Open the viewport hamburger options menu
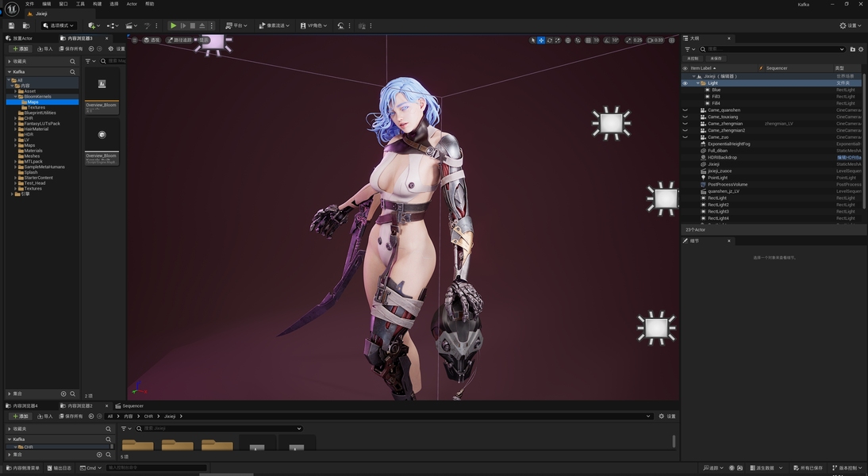This screenshot has height=476, width=868. click(x=135, y=40)
